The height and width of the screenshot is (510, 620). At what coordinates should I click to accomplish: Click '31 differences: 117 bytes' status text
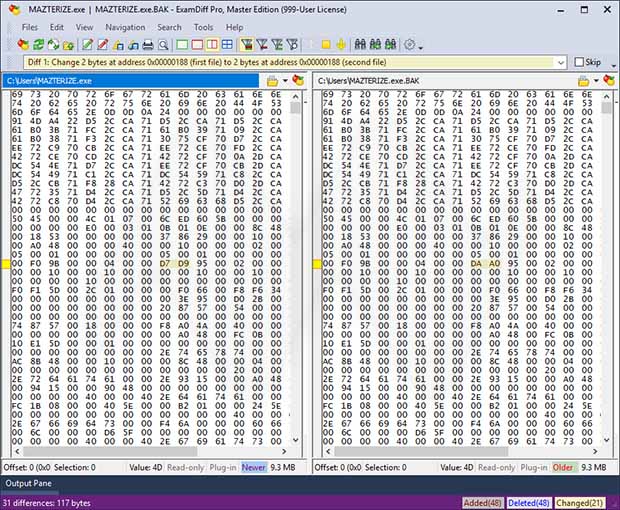tap(47, 503)
